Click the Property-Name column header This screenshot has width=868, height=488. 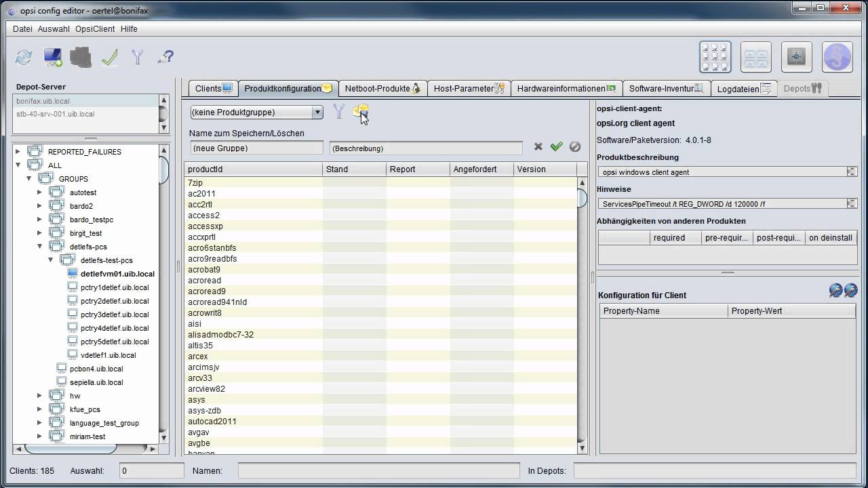pyautogui.click(x=664, y=311)
